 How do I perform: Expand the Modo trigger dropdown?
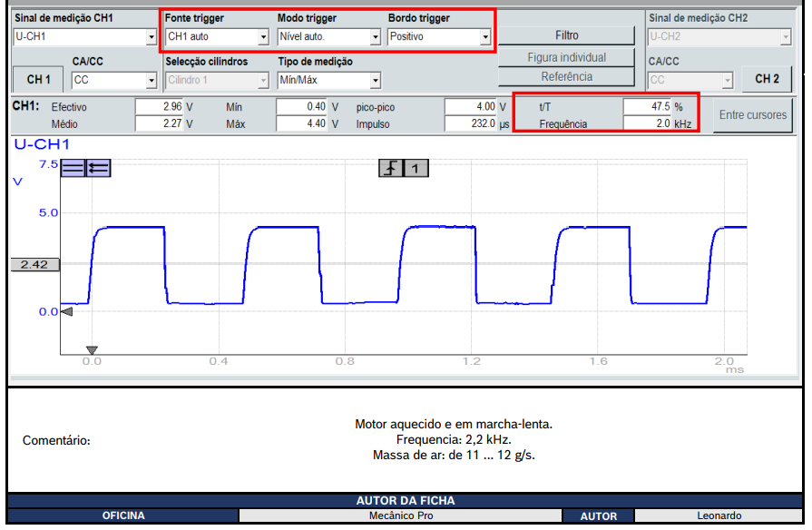375,37
